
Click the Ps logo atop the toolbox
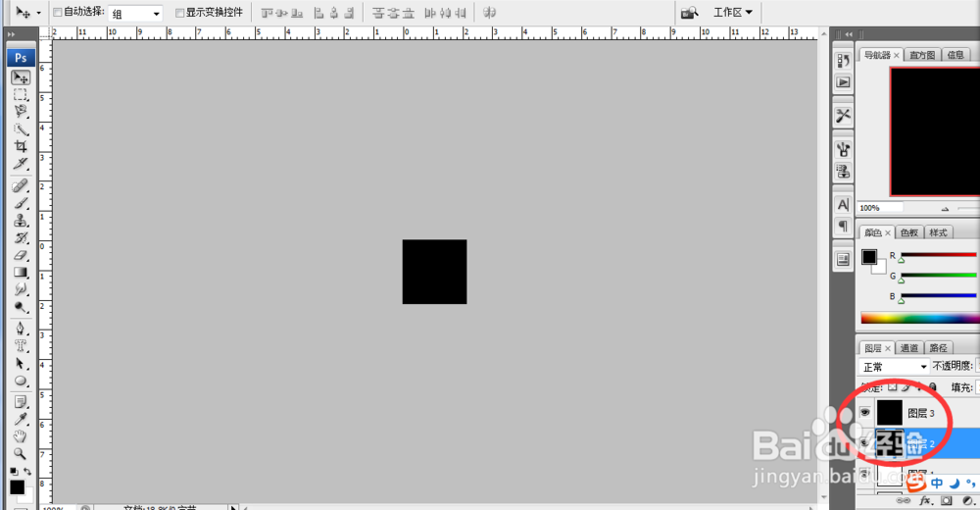[x=21, y=58]
